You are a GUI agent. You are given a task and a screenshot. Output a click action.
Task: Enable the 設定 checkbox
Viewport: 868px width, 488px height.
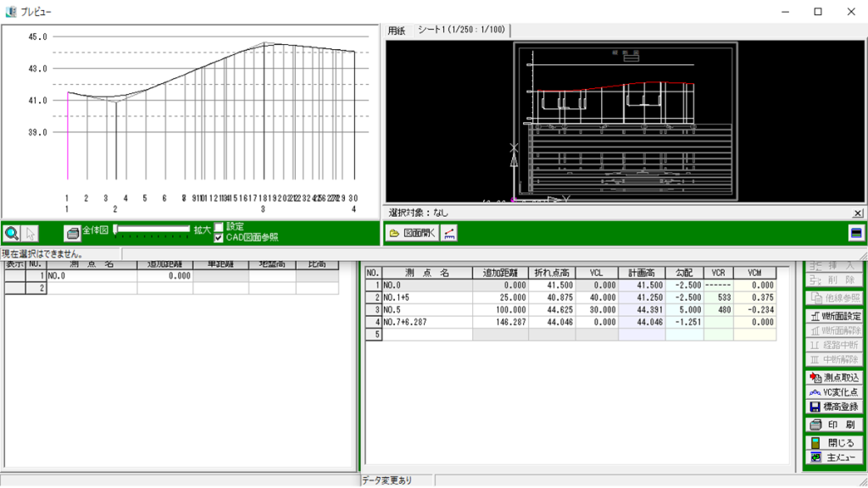(x=219, y=227)
